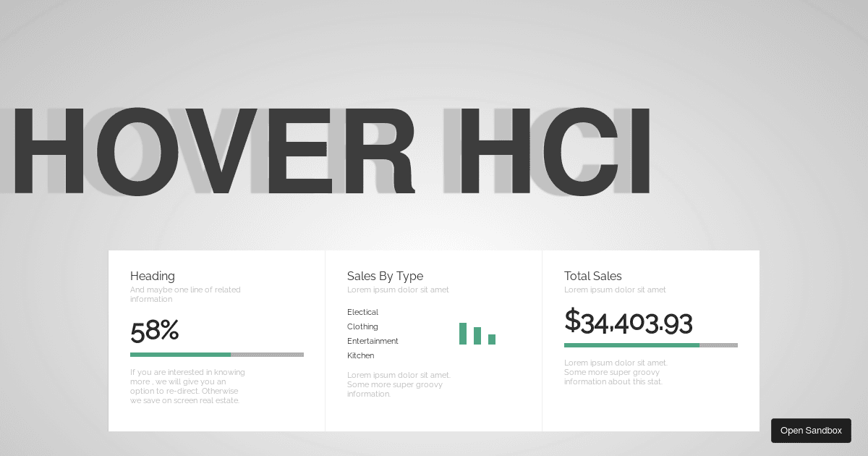Click the Lorem ipsum subtitle under Sales By Type
Viewport: 868px width, 456px height.
tap(398, 290)
